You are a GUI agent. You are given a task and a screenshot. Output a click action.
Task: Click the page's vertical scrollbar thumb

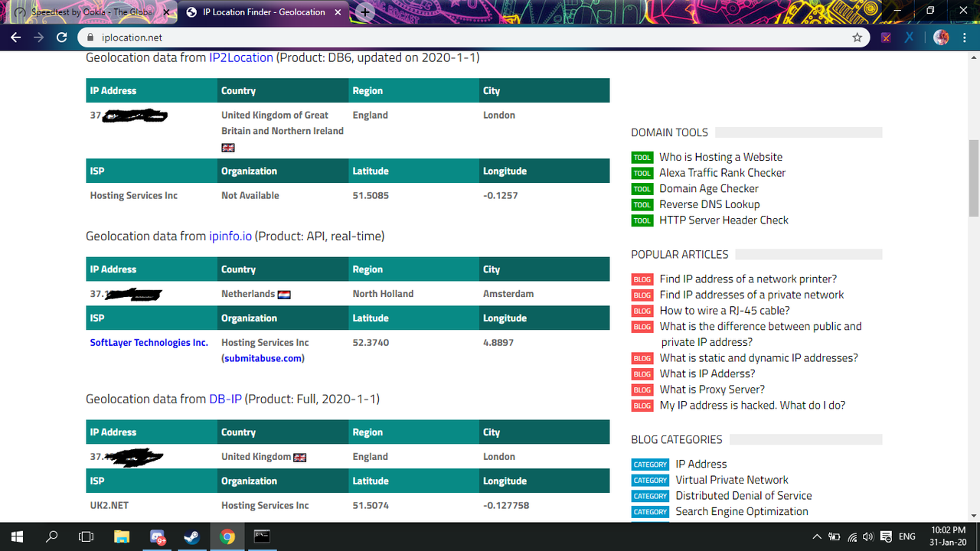click(x=973, y=178)
